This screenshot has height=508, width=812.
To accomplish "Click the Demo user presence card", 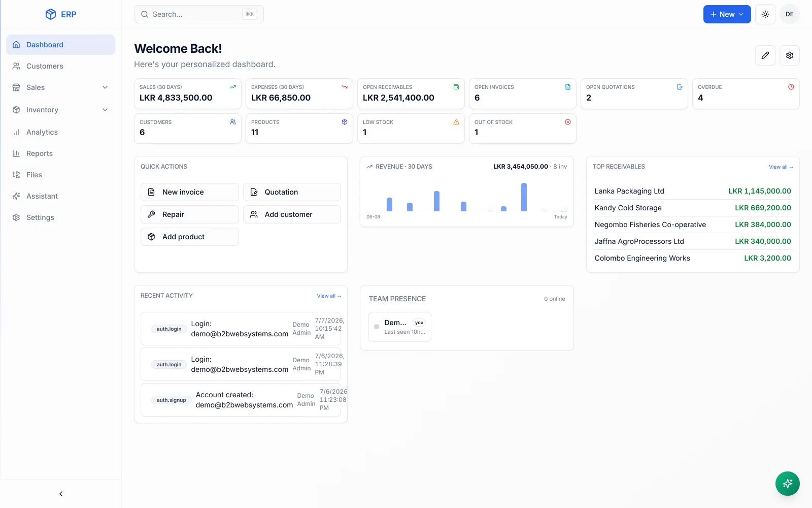I will 400,327.
